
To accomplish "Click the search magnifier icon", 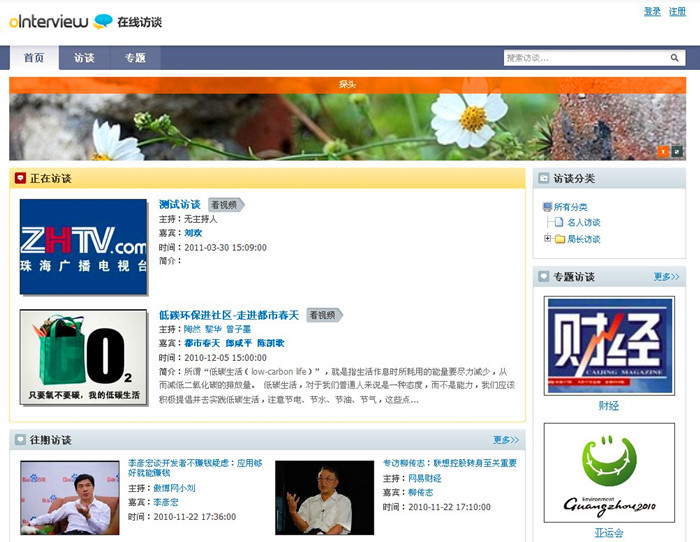I will [x=674, y=58].
